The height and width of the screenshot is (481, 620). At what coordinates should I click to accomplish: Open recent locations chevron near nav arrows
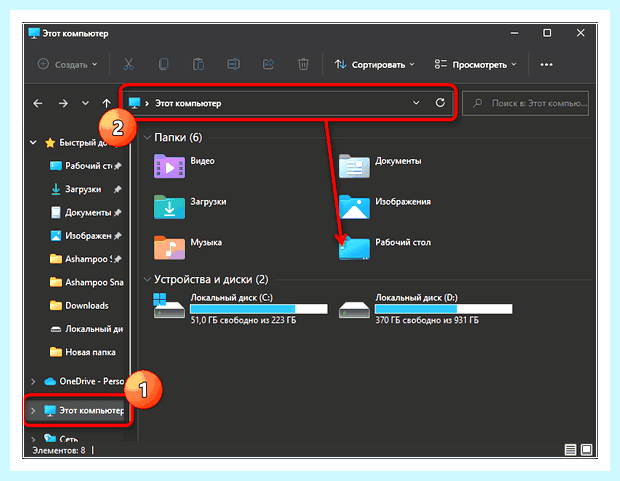click(x=85, y=103)
